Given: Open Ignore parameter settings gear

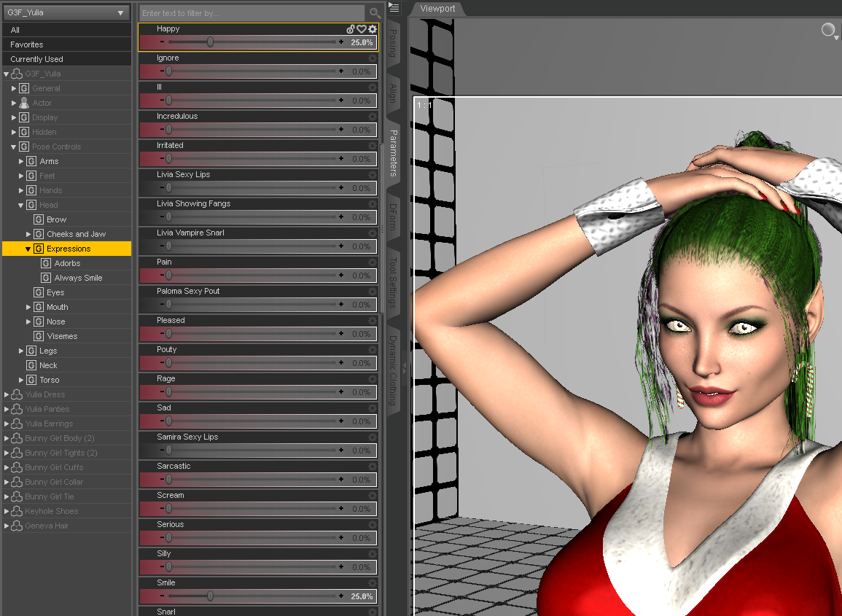Looking at the screenshot, I should [372, 58].
